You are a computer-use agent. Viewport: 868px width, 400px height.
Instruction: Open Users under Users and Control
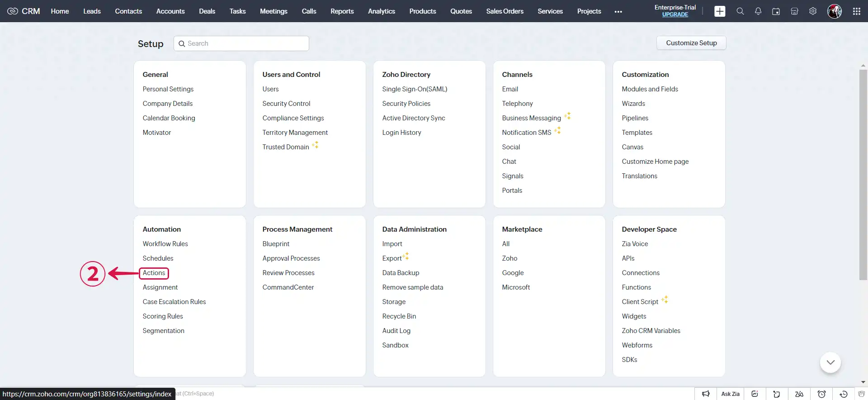(x=270, y=89)
